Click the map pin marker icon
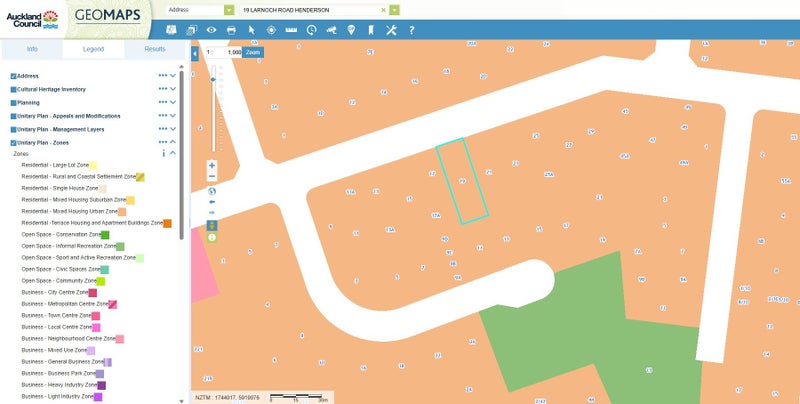 (x=351, y=30)
